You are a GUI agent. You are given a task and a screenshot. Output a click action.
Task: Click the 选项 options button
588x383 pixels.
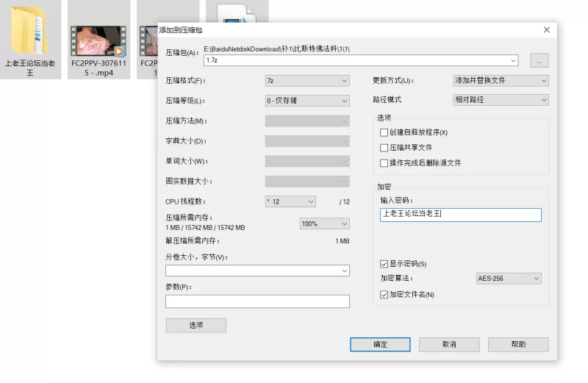click(196, 325)
